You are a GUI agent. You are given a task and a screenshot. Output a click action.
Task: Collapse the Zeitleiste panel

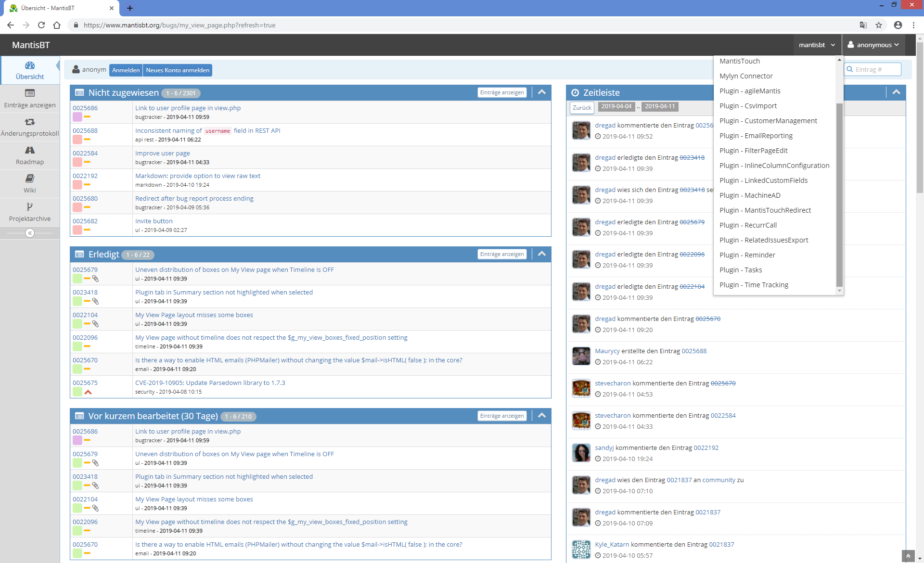tap(896, 92)
